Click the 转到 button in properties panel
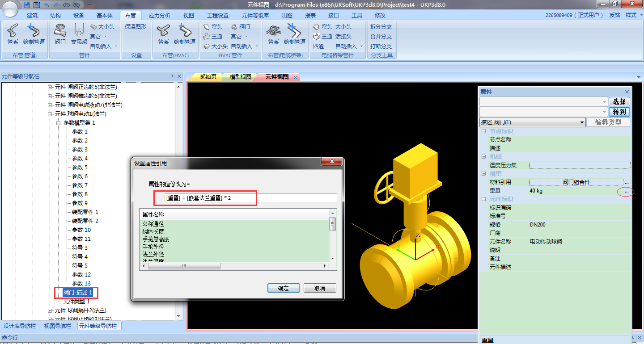 (619, 112)
